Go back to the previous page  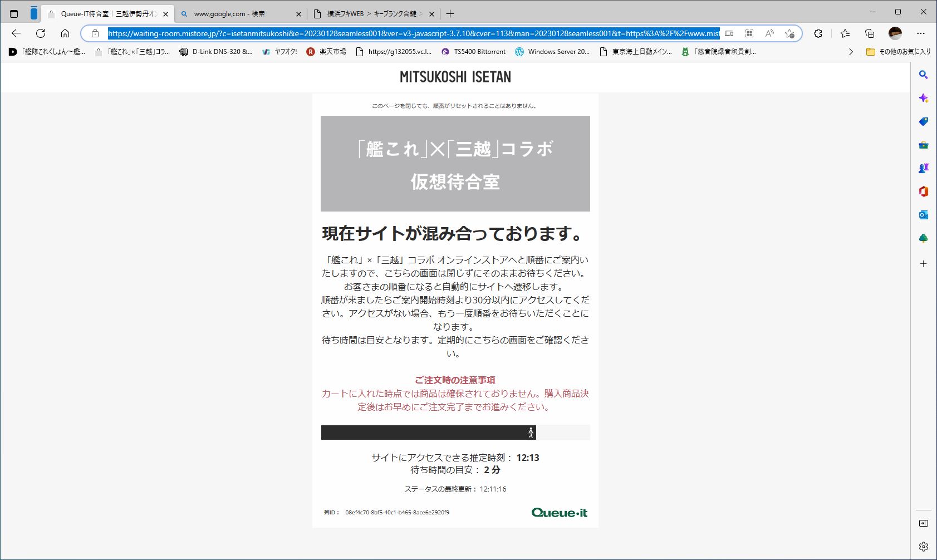(x=16, y=33)
